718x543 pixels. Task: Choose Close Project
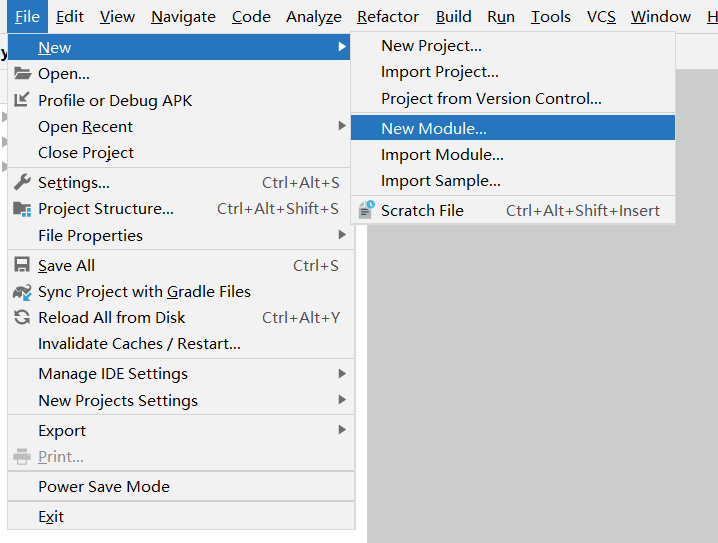[179, 152]
